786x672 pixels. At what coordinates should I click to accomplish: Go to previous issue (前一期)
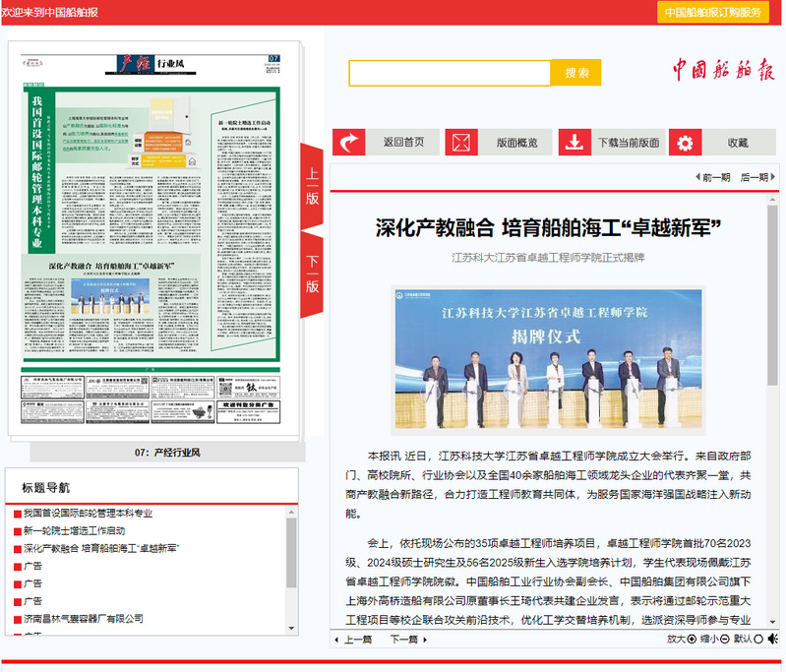click(713, 177)
